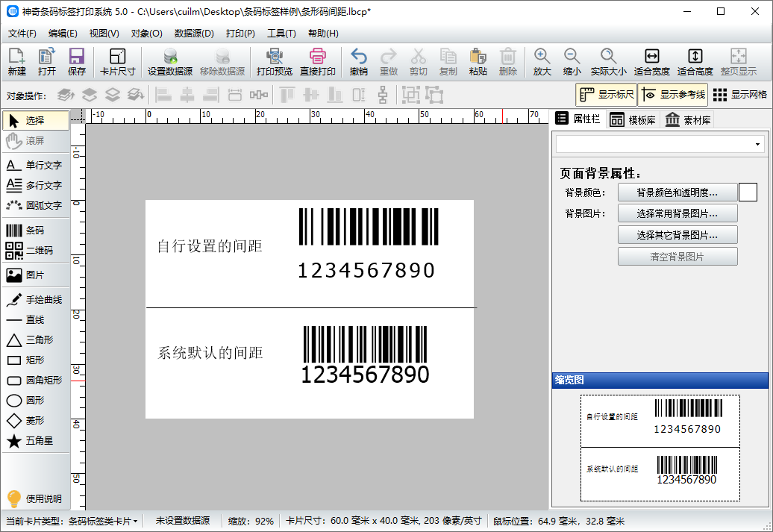Open the 文件(F) menu
Viewport: 773px width, 532px height.
click(22, 34)
